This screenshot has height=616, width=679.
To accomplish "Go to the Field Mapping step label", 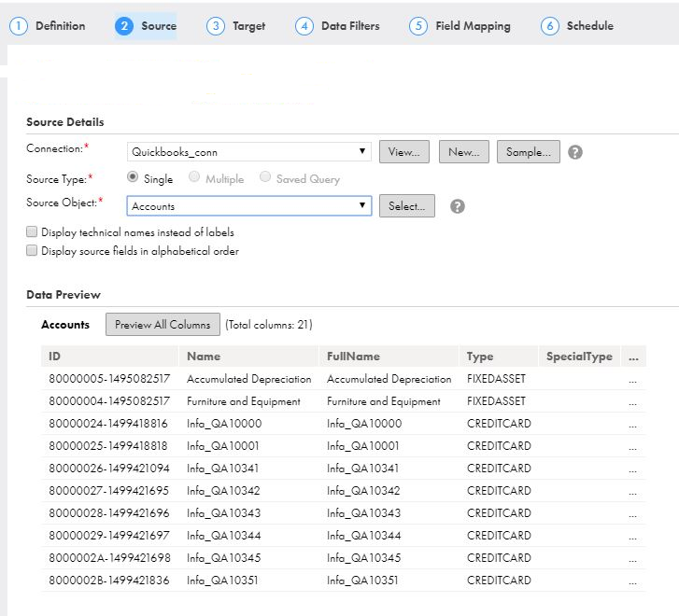I will point(473,26).
